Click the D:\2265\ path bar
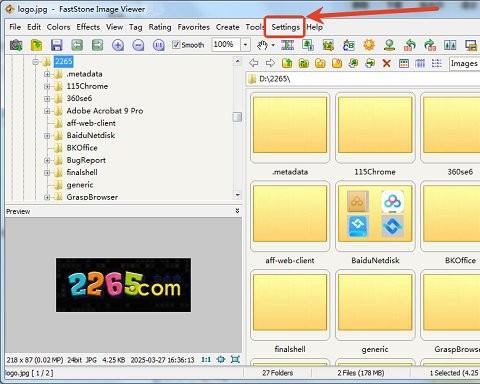Viewport: 480px width, 384px height. (363, 79)
